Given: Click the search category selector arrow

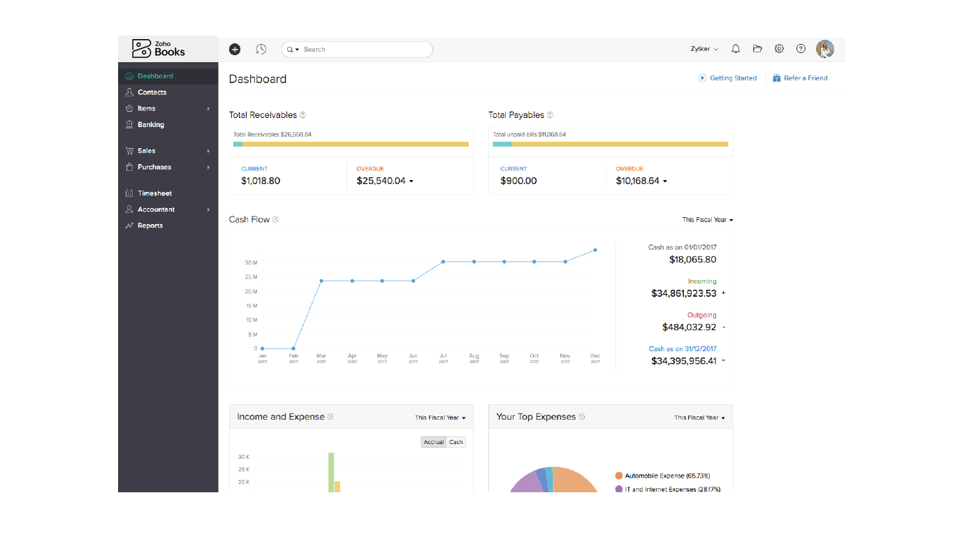Looking at the screenshot, I should coord(296,49).
